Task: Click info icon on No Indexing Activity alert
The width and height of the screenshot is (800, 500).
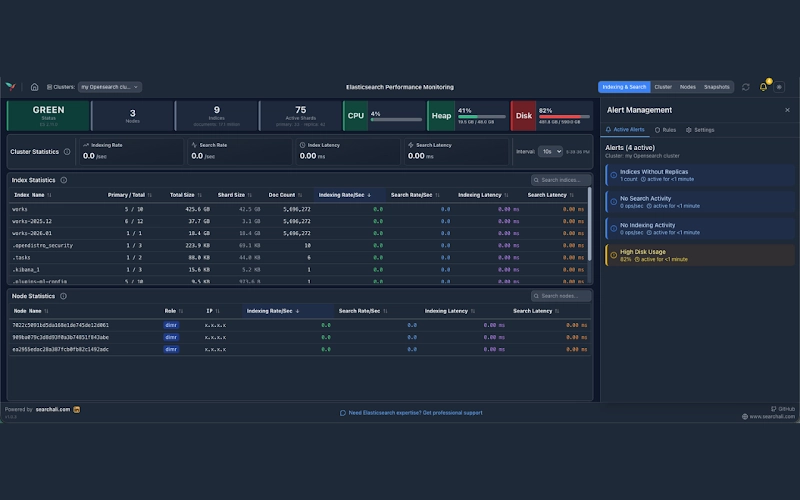Action: 614,229
